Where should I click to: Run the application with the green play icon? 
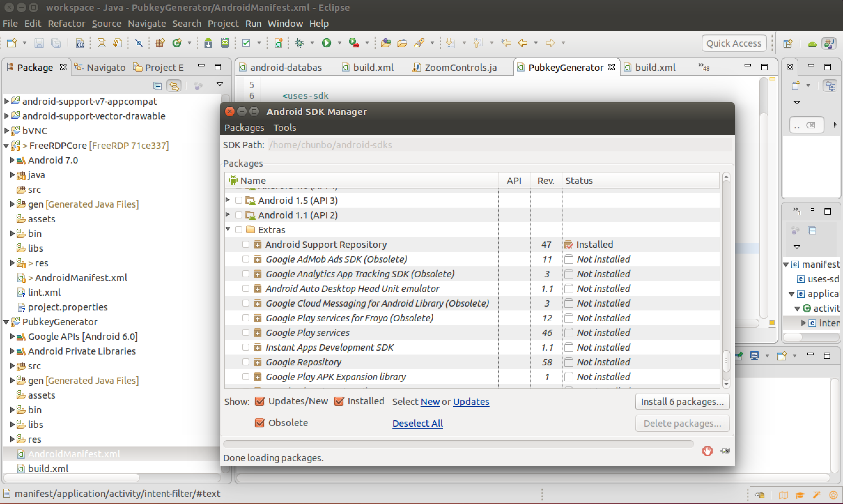(327, 43)
